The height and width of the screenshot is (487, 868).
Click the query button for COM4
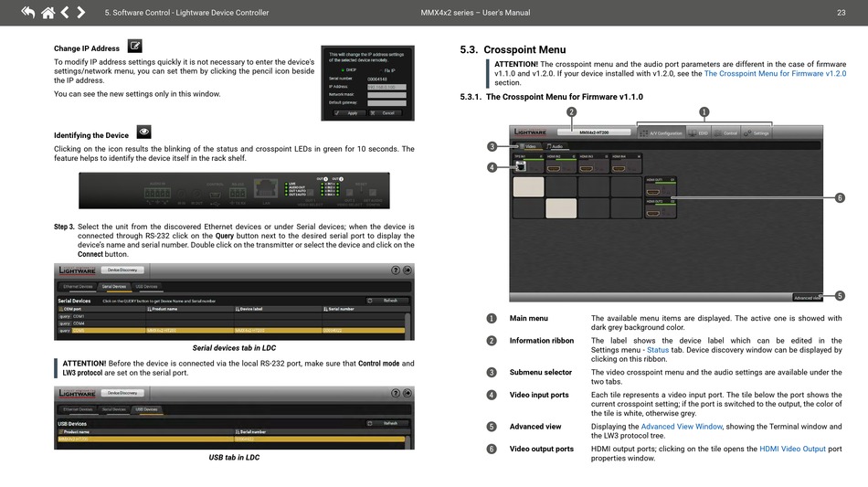[65, 323]
